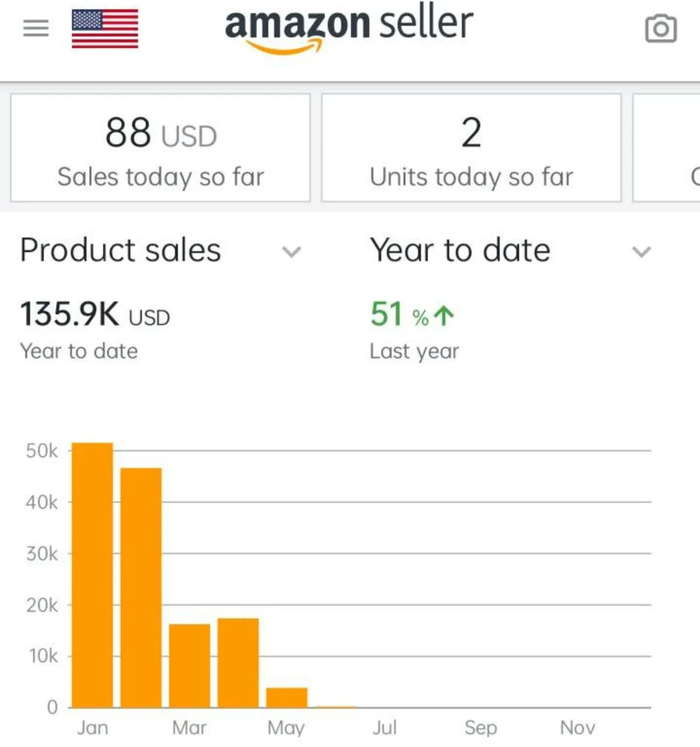Screen dimensions: 700x747
Task: Select the May sales bar
Action: tap(286, 697)
